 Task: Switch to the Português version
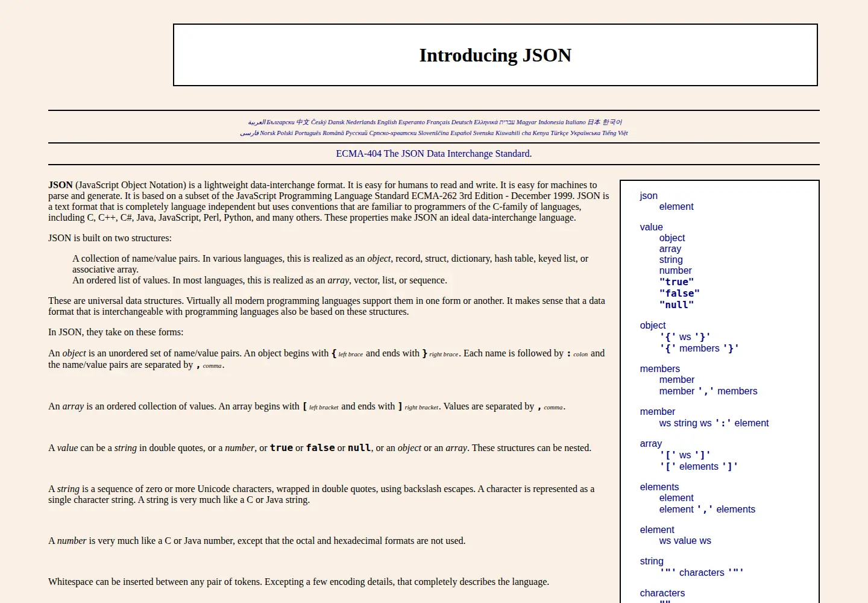tap(308, 133)
